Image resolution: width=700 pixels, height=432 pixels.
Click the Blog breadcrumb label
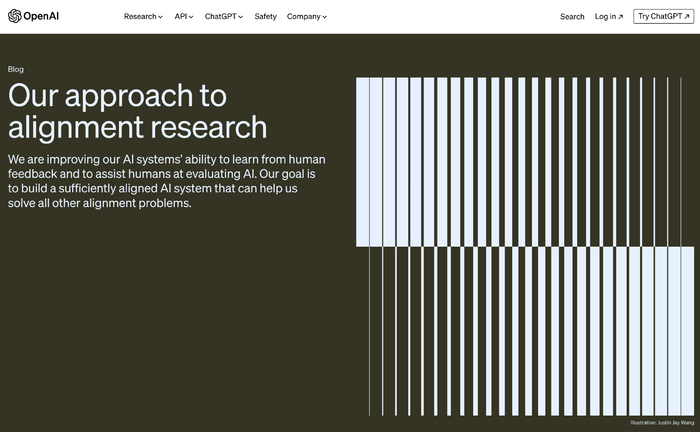point(16,69)
